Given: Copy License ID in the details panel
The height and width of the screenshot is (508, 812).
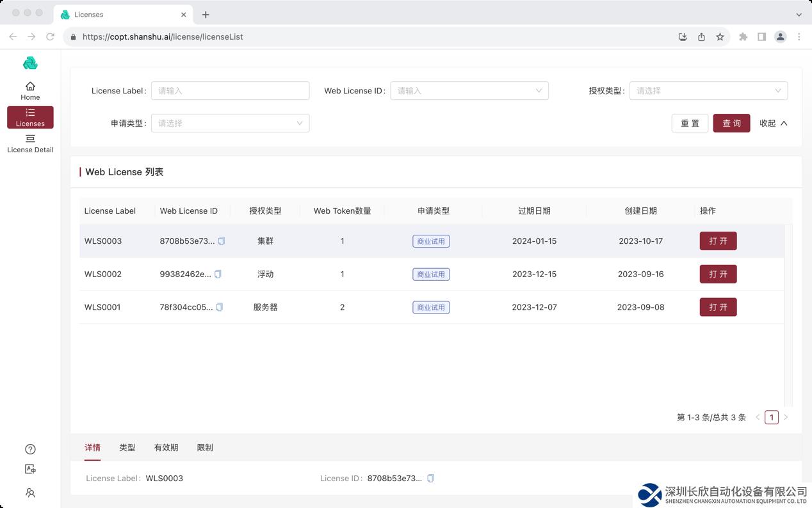Looking at the screenshot, I should (430, 479).
